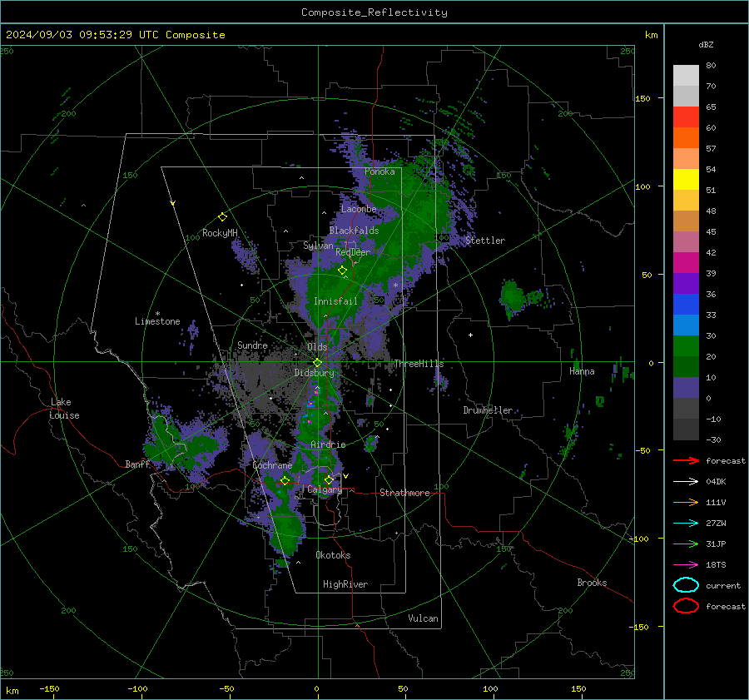
Task: Click the magenta 18TS arrow icon
Action: point(686,565)
